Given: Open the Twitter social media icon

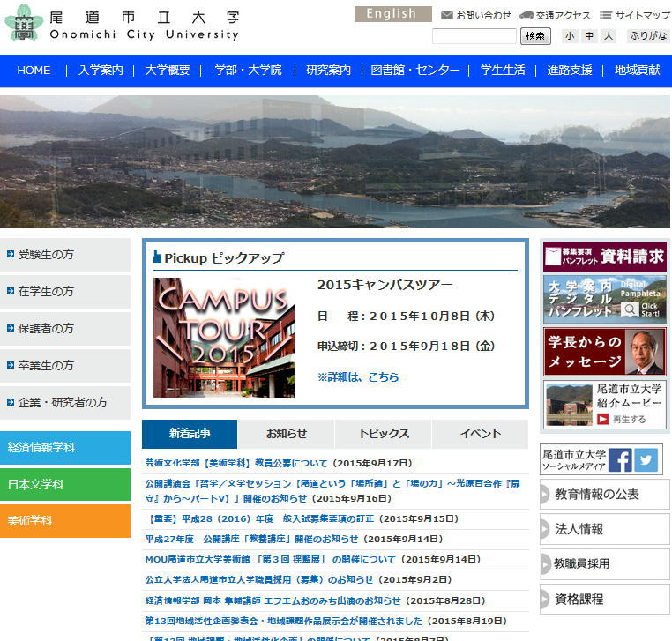Looking at the screenshot, I should [x=646, y=460].
